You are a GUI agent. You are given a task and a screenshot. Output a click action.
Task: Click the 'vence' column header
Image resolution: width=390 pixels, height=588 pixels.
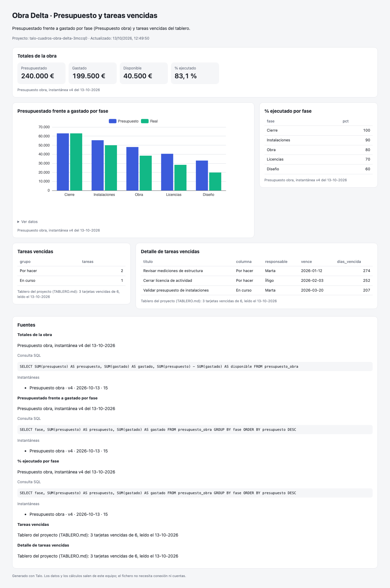click(x=307, y=262)
